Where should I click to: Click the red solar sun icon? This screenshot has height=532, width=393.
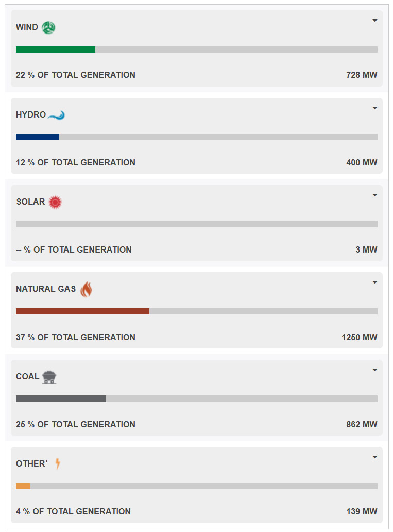55,202
